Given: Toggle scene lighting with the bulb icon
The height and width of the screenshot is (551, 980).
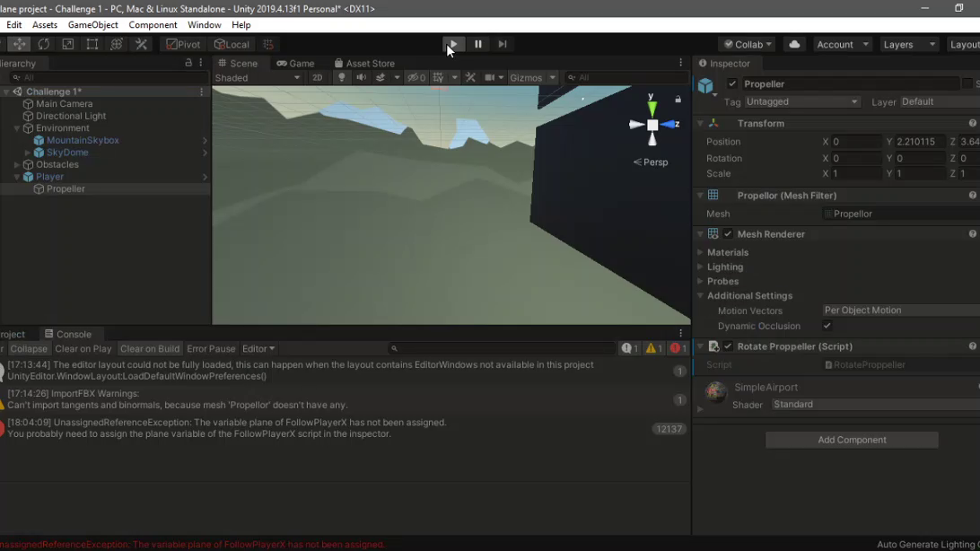Looking at the screenshot, I should pos(342,77).
